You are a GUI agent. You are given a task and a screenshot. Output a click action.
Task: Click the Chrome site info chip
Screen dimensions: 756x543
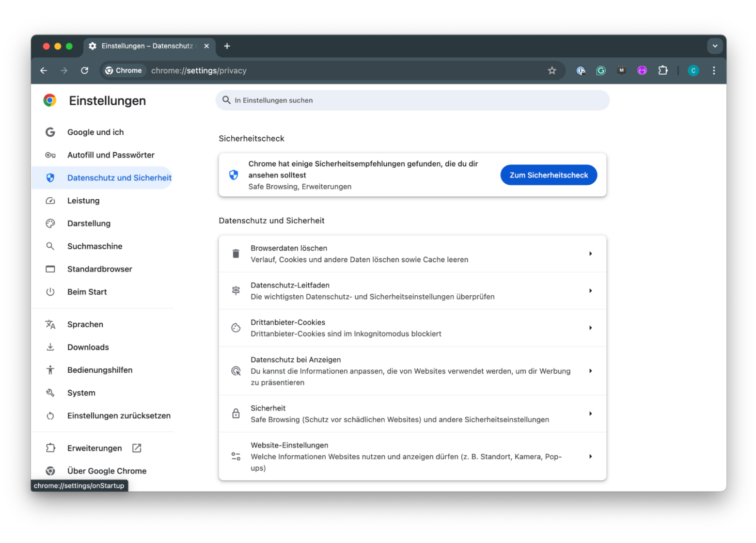coord(124,71)
